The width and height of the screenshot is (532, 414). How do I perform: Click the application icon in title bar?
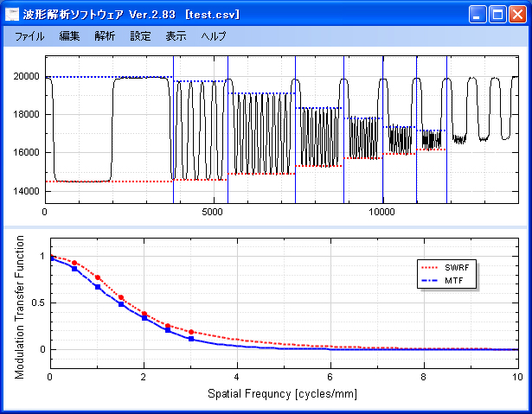point(12,14)
